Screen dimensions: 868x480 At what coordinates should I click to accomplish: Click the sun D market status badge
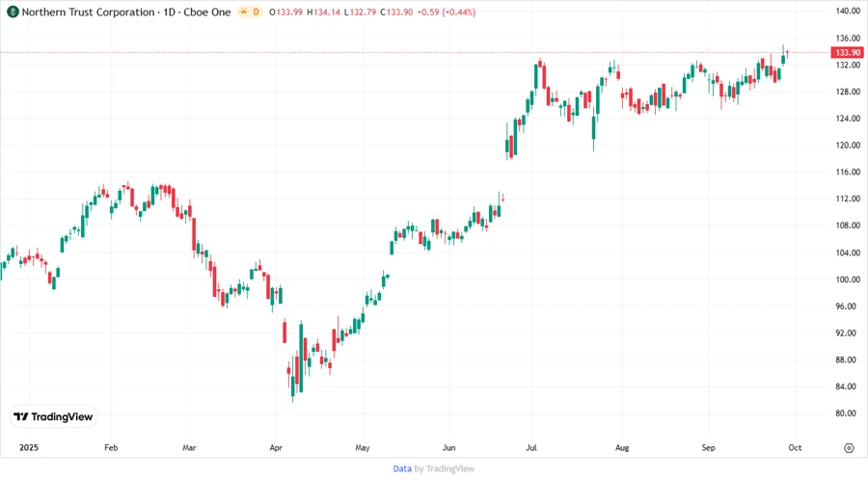tap(250, 12)
